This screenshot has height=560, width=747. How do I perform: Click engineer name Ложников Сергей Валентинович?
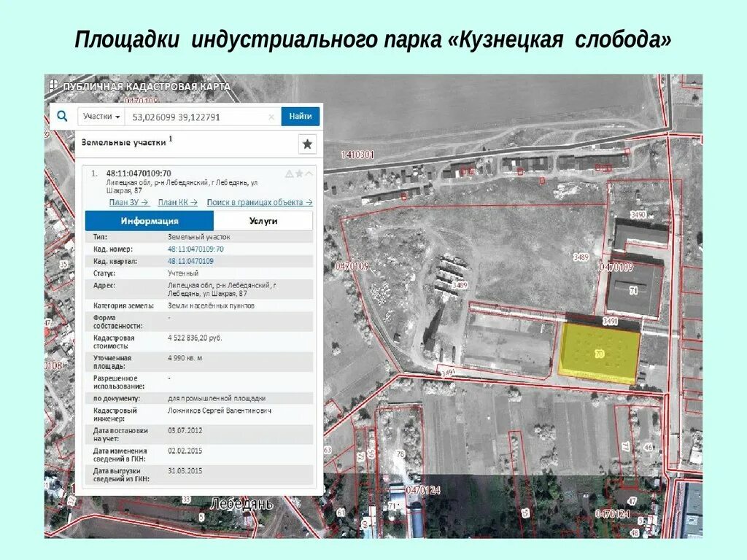(x=219, y=411)
